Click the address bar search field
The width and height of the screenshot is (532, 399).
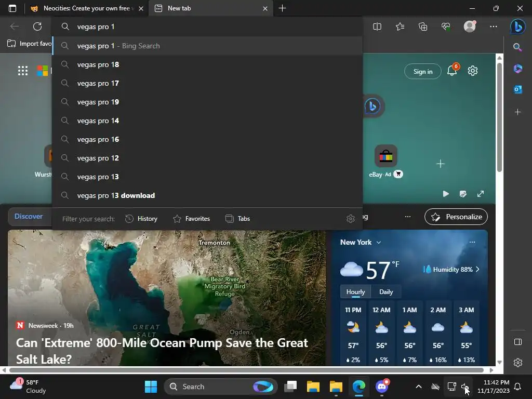(x=207, y=26)
